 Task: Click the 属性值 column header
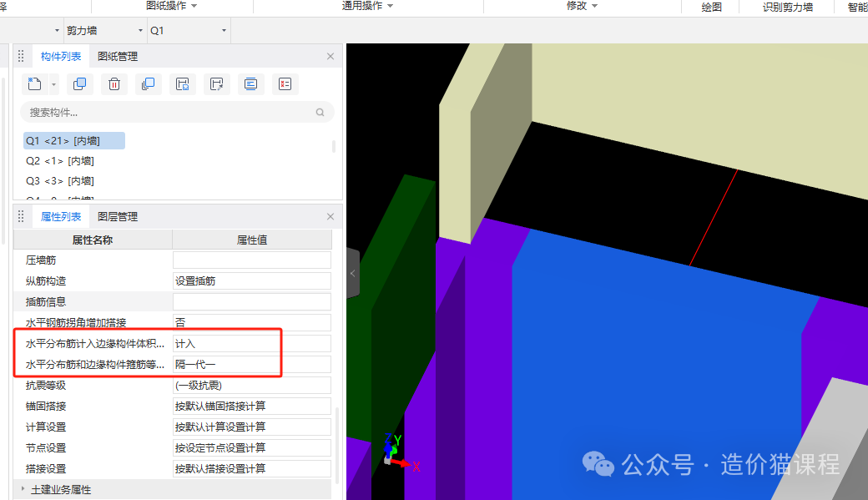252,240
